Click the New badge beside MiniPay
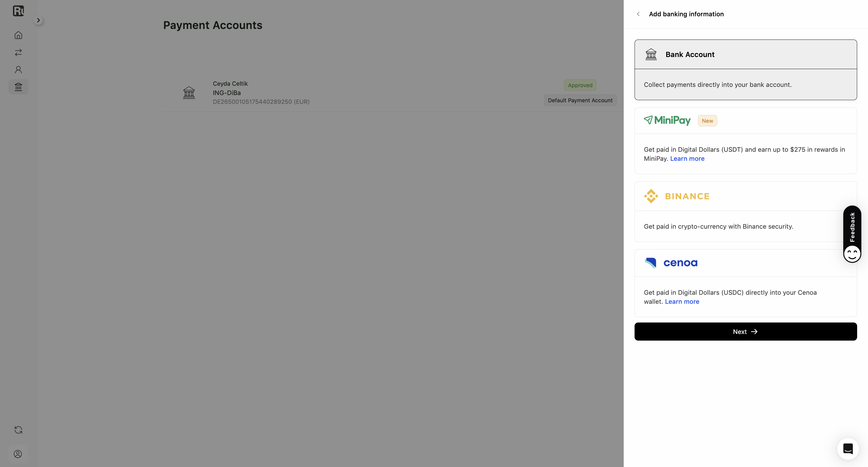This screenshot has height=467, width=868. click(x=707, y=121)
